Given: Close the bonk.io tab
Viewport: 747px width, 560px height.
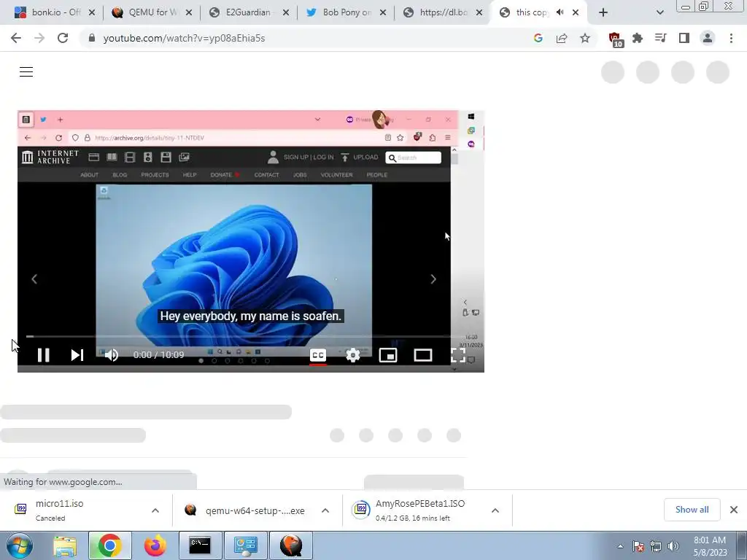Looking at the screenshot, I should click(92, 12).
